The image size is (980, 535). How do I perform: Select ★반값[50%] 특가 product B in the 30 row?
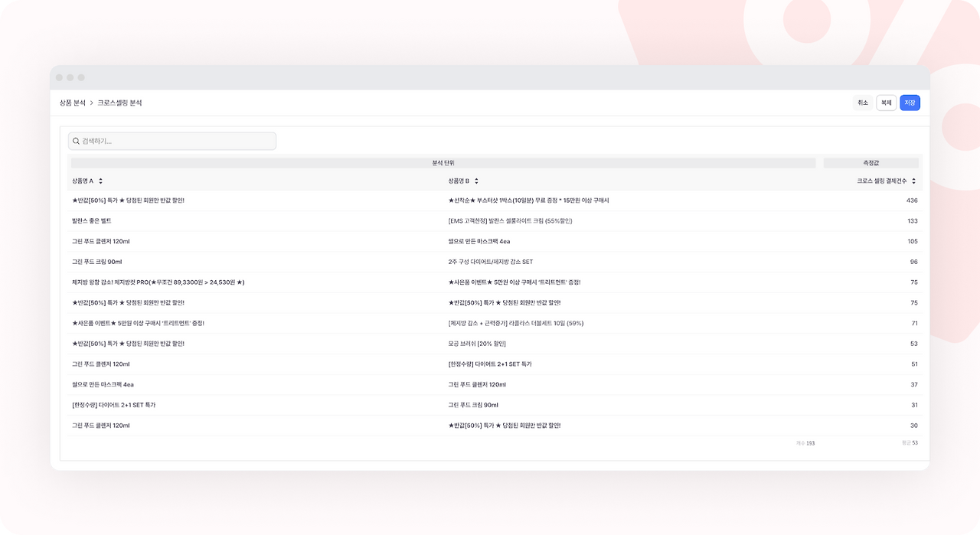pos(505,426)
